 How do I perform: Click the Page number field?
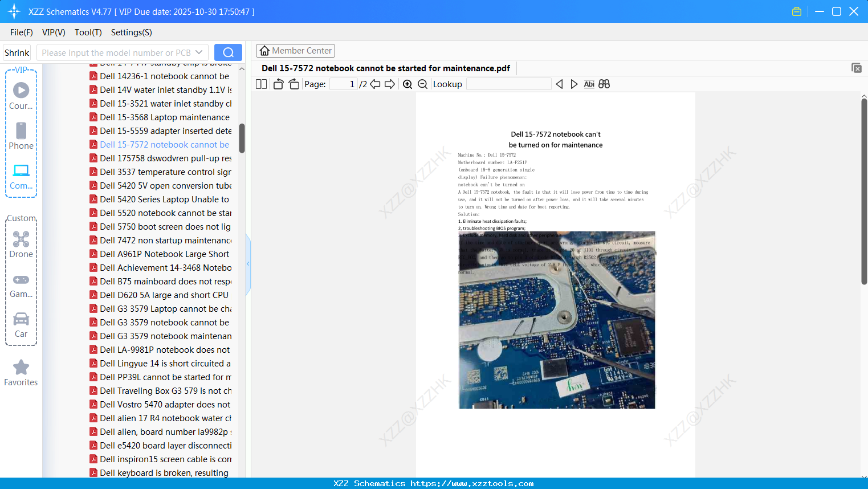(344, 84)
